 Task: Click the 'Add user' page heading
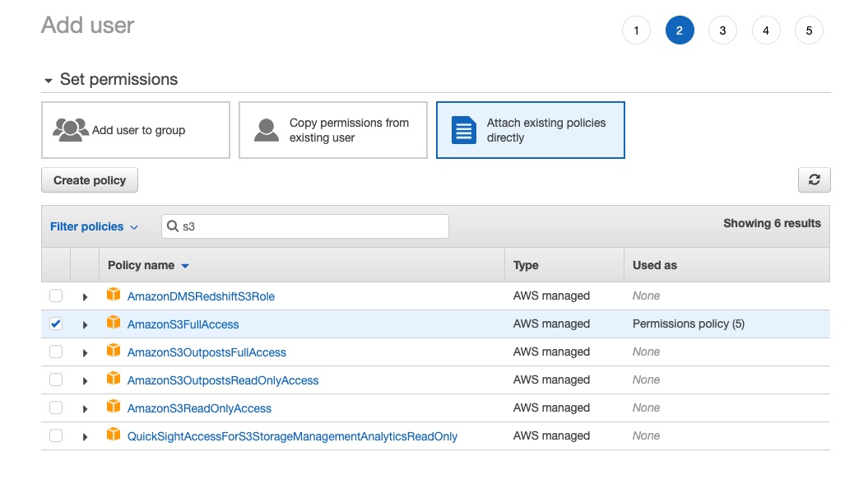pyautogui.click(x=87, y=26)
